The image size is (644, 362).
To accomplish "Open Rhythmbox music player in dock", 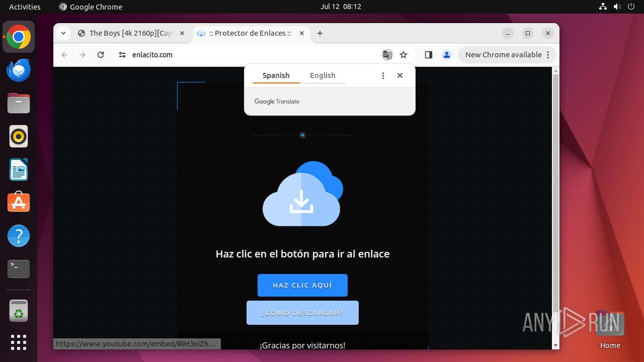I will coord(19,137).
